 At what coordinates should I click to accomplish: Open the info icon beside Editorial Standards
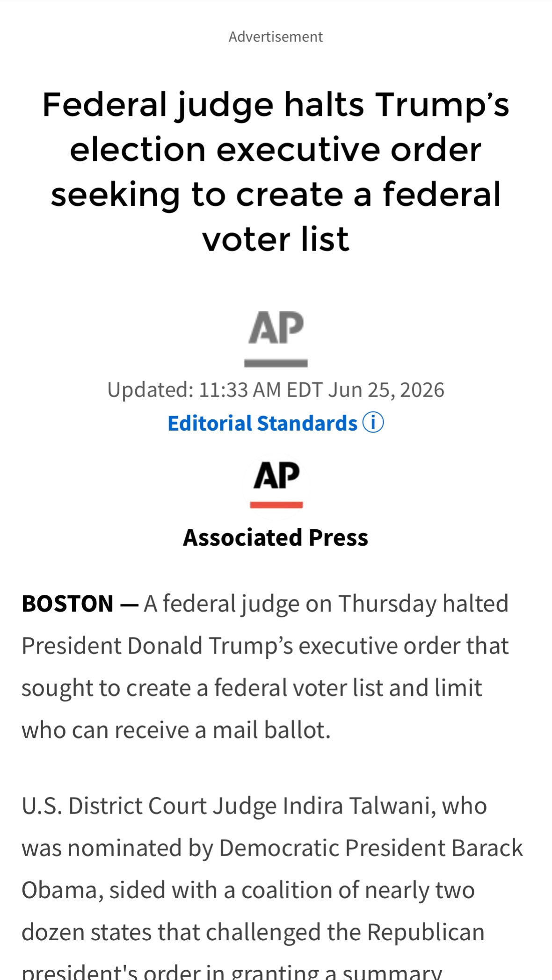[373, 423]
